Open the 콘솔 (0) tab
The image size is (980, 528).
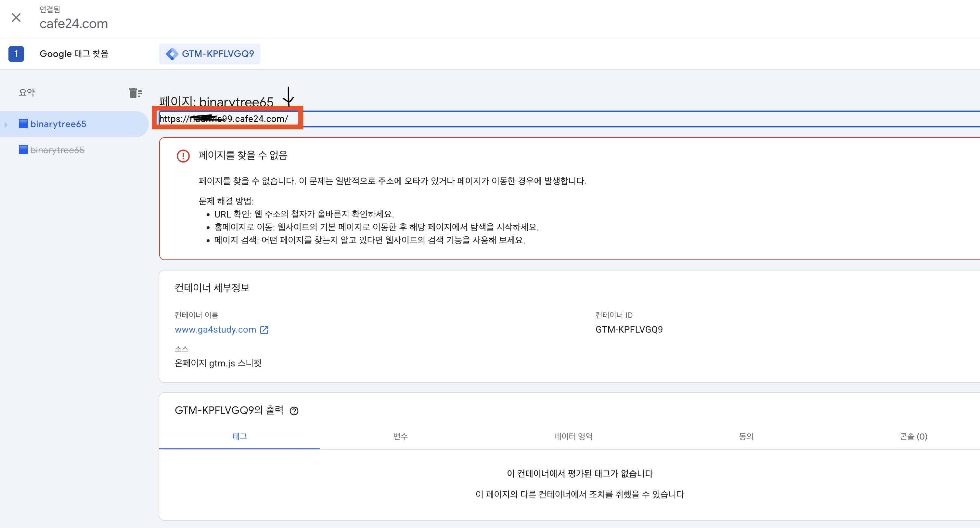tap(913, 437)
